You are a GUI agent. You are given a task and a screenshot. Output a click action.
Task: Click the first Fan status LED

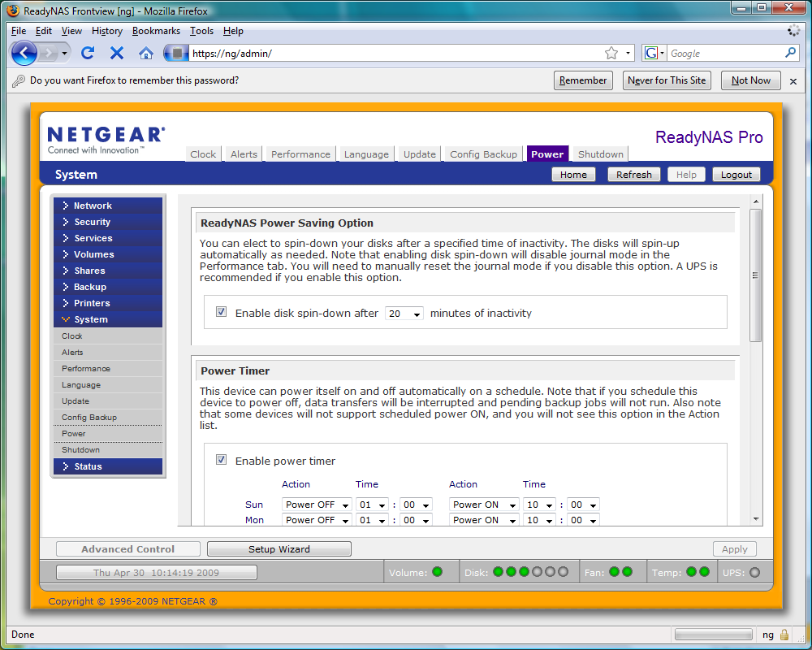tap(614, 572)
